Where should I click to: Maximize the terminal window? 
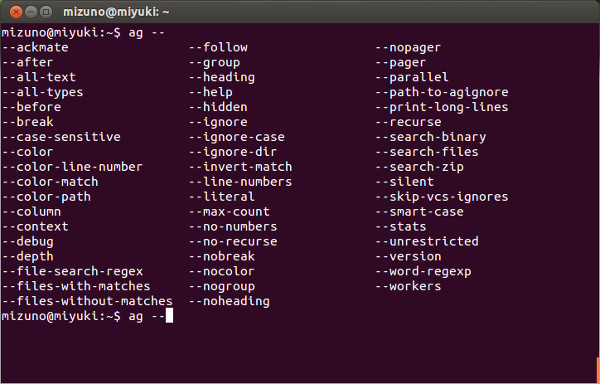[46, 12]
